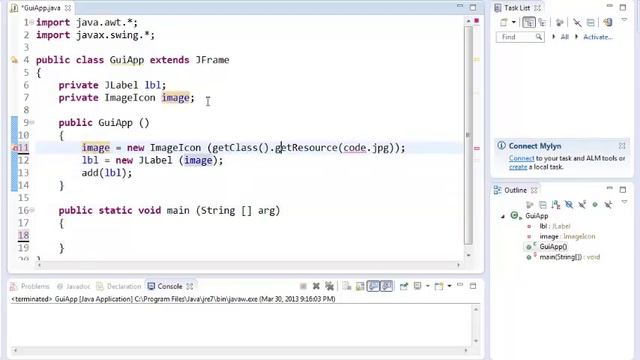Click Clear Console icon
The height and width of the screenshot is (360, 640).
click(347, 286)
